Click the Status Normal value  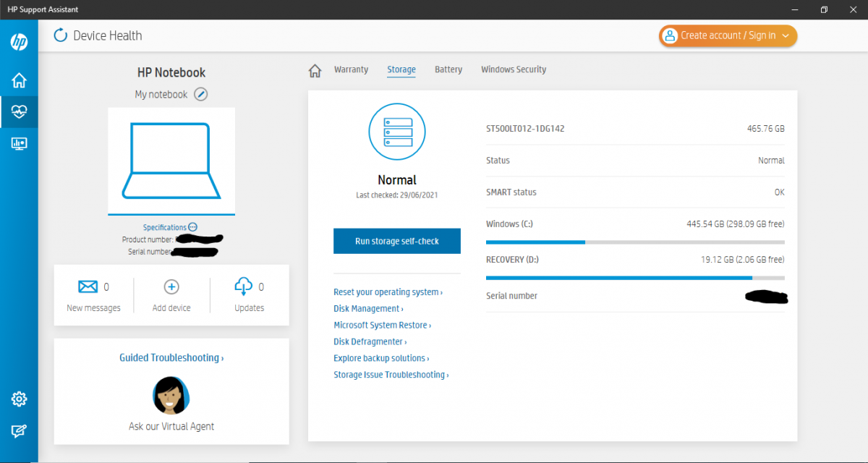771,161
